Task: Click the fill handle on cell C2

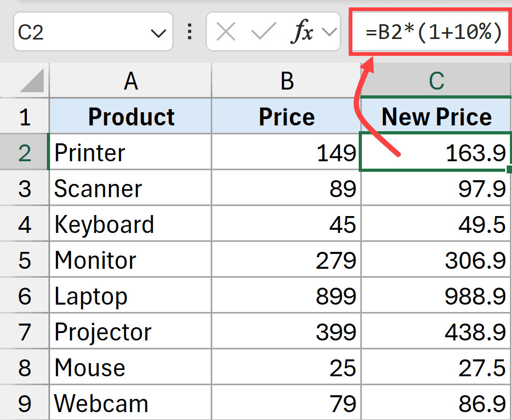Action: click(508, 170)
